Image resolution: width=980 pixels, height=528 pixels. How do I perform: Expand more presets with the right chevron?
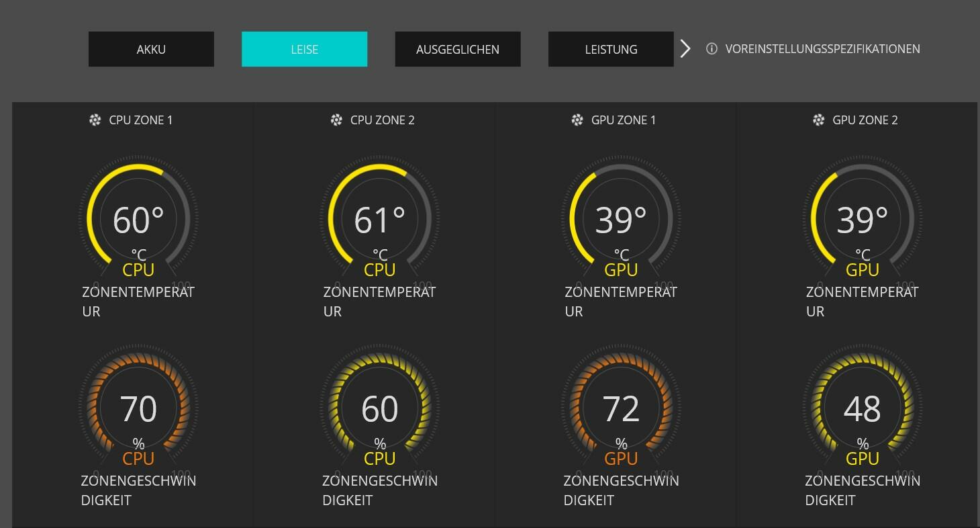point(685,49)
